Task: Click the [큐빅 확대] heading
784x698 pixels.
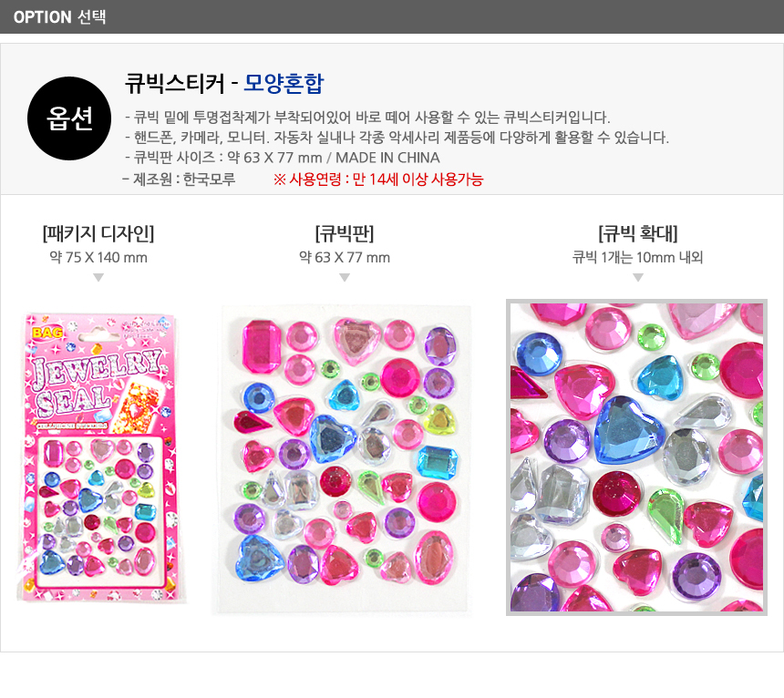Action: [638, 233]
